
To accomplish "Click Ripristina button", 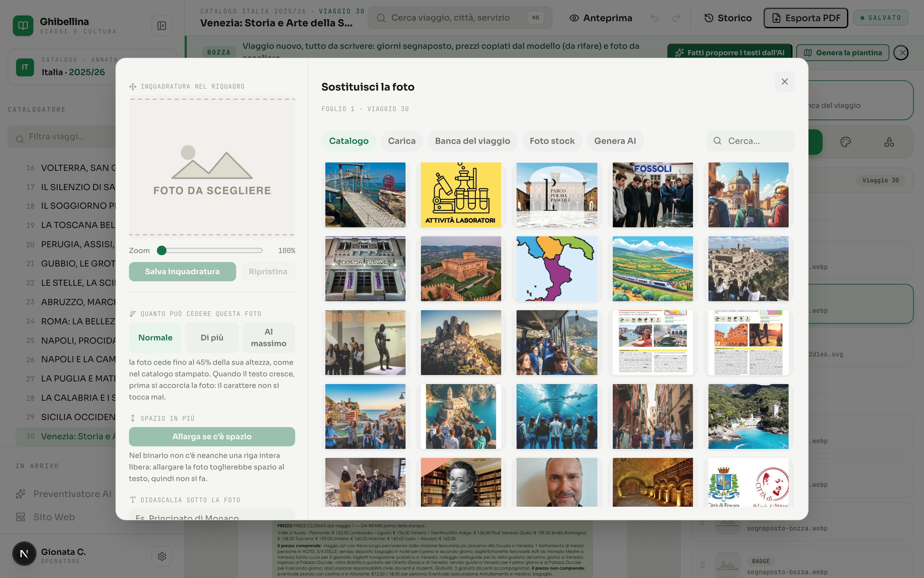I will (x=268, y=271).
